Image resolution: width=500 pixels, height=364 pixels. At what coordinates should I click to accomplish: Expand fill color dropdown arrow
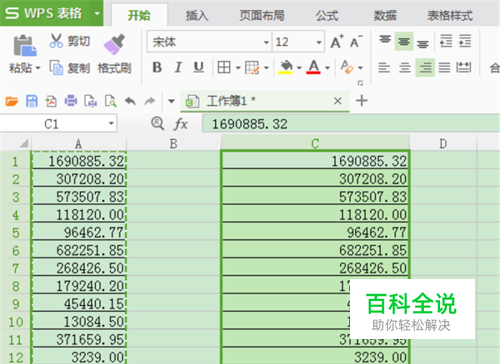click(x=299, y=68)
